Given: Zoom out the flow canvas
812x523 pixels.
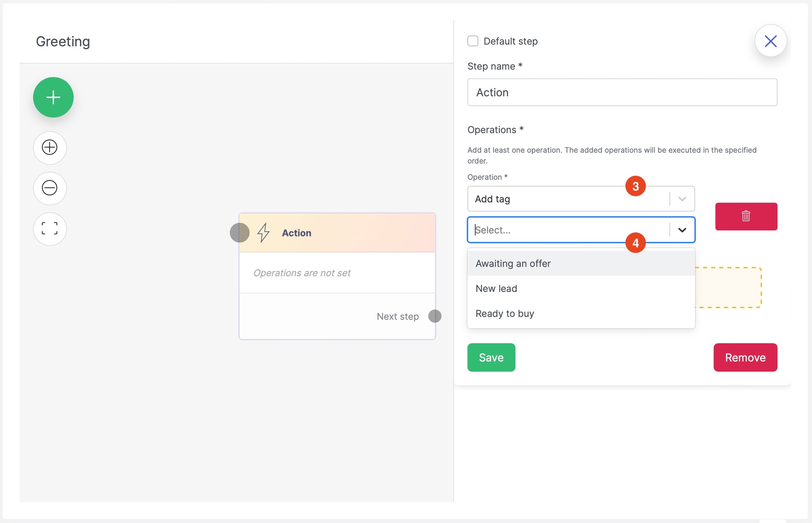Looking at the screenshot, I should [50, 188].
